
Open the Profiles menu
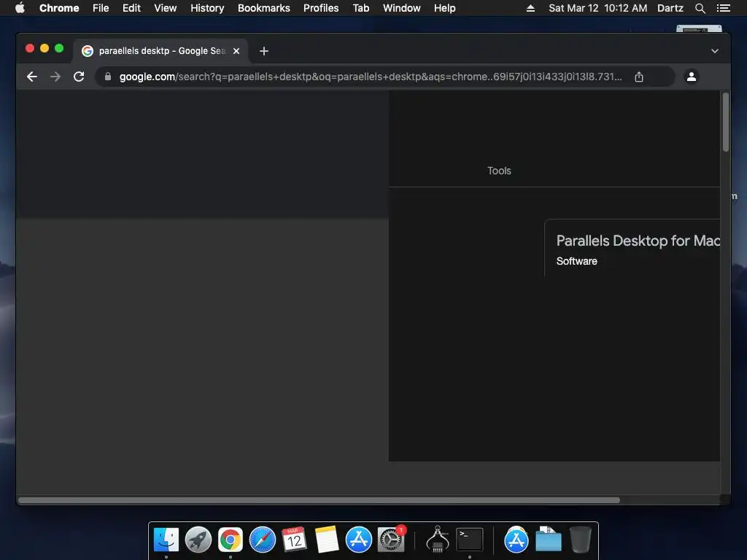321,8
